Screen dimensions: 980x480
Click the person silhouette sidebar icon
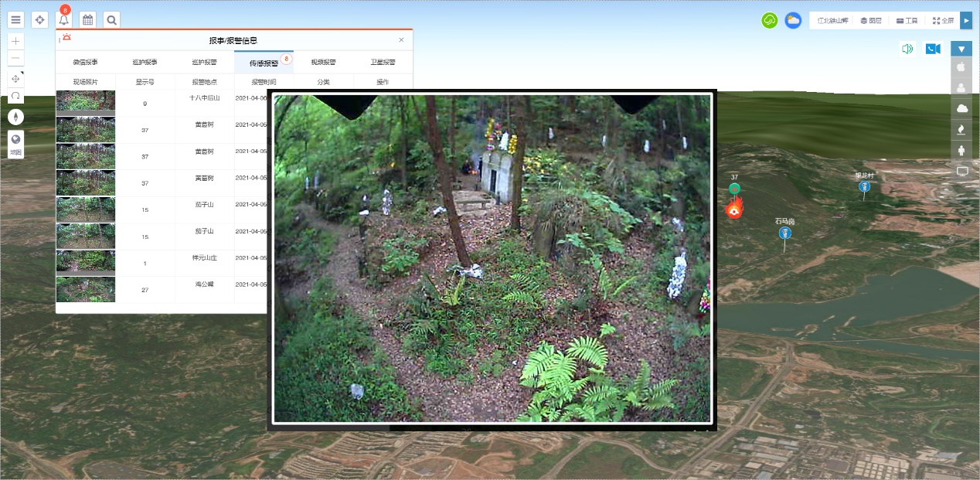961,87
